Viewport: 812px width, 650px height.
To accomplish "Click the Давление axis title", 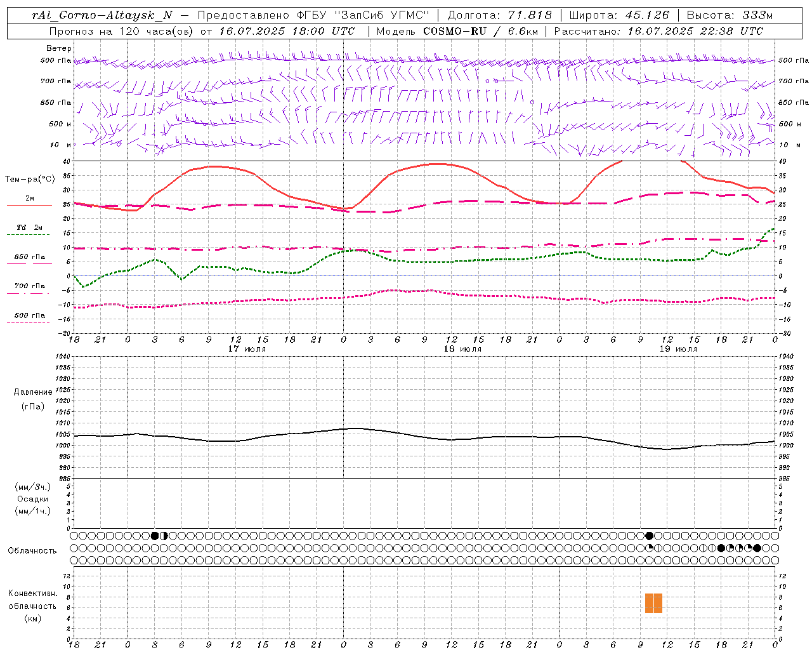I will tap(33, 392).
